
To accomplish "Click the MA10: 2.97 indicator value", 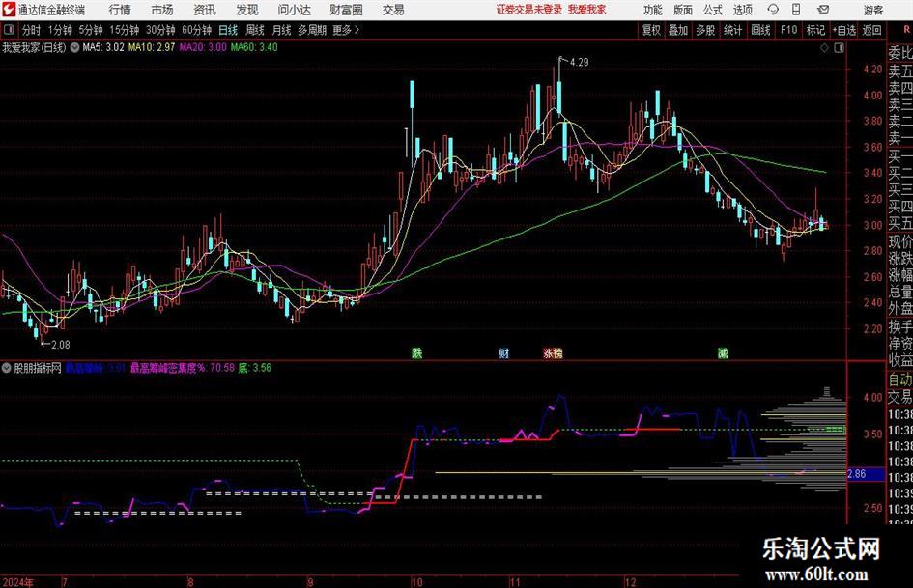I will coord(152,47).
